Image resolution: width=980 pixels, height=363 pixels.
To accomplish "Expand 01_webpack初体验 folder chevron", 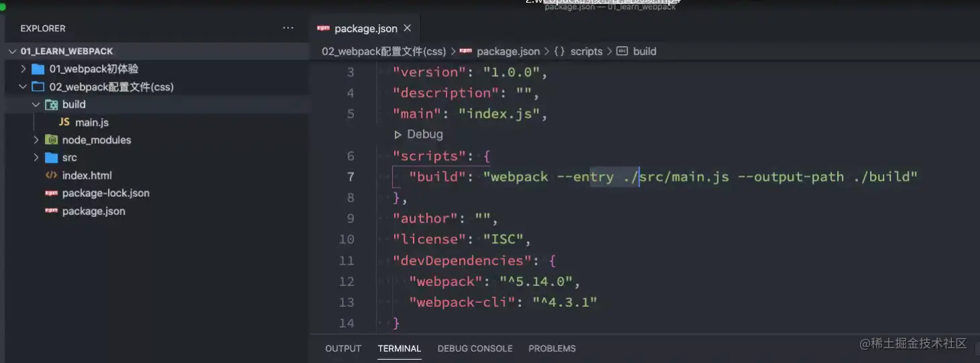I will (23, 69).
